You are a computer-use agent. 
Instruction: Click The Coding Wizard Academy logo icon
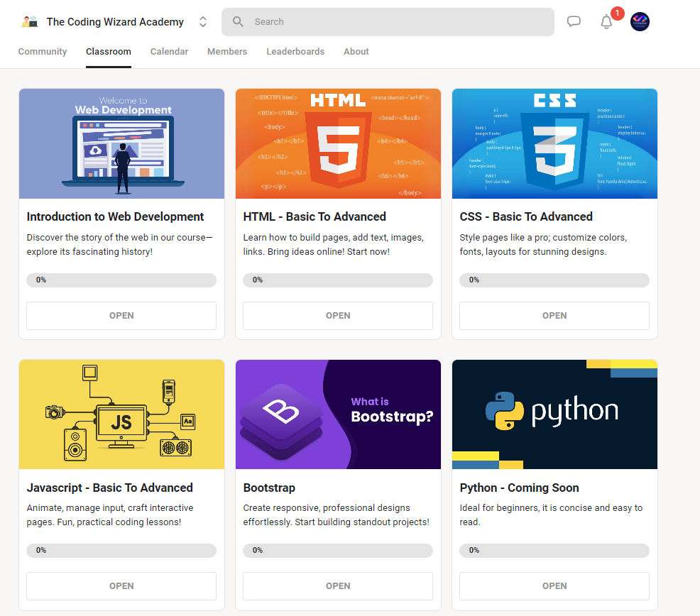pyautogui.click(x=28, y=21)
